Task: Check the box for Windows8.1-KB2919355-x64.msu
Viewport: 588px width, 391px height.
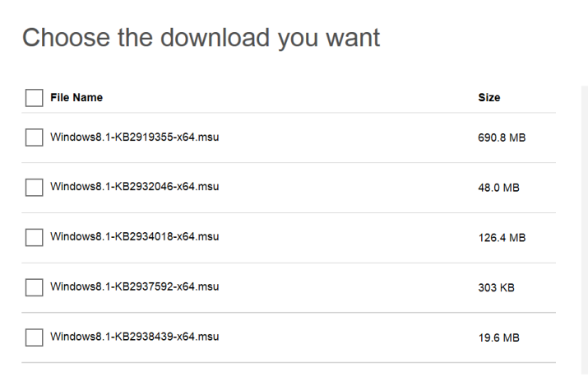Action: (x=34, y=137)
